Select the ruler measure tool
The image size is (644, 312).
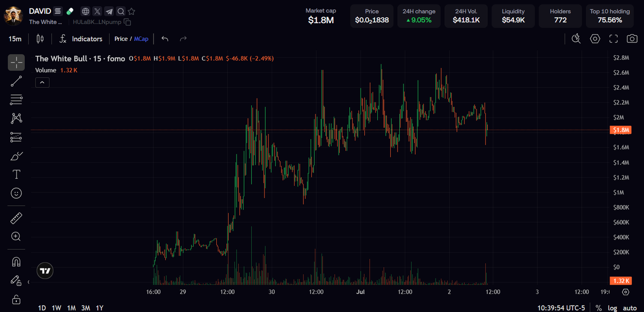coord(16,218)
